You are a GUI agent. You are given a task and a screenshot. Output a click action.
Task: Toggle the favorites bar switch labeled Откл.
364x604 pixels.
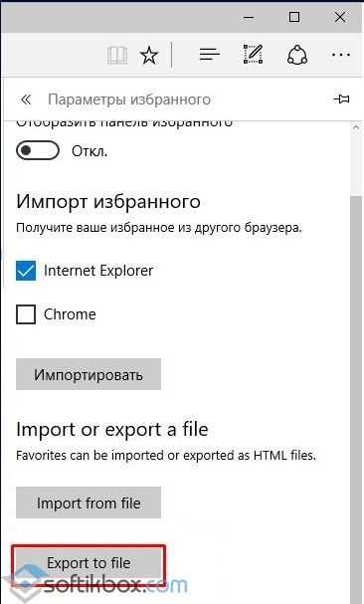pyautogui.click(x=38, y=150)
